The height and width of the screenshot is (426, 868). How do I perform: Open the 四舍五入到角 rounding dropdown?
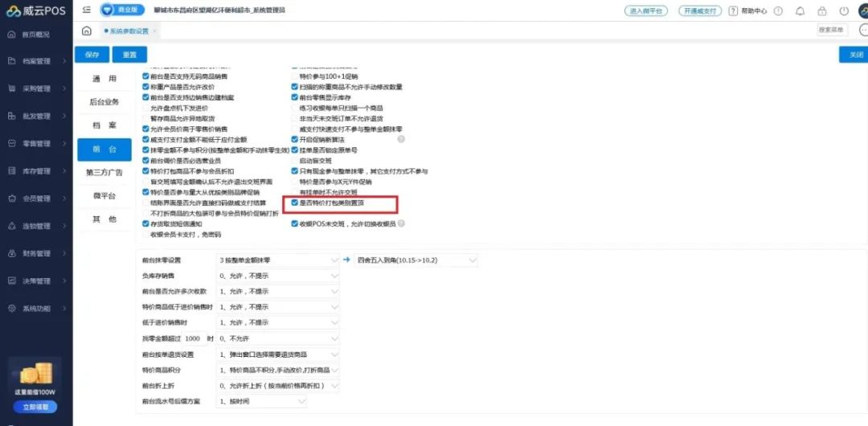pos(416,260)
